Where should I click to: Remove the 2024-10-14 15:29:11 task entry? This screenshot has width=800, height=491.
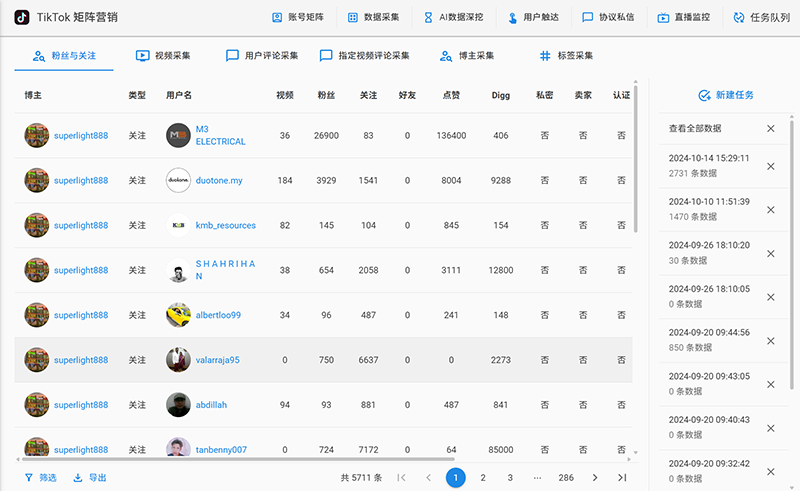[x=770, y=165]
